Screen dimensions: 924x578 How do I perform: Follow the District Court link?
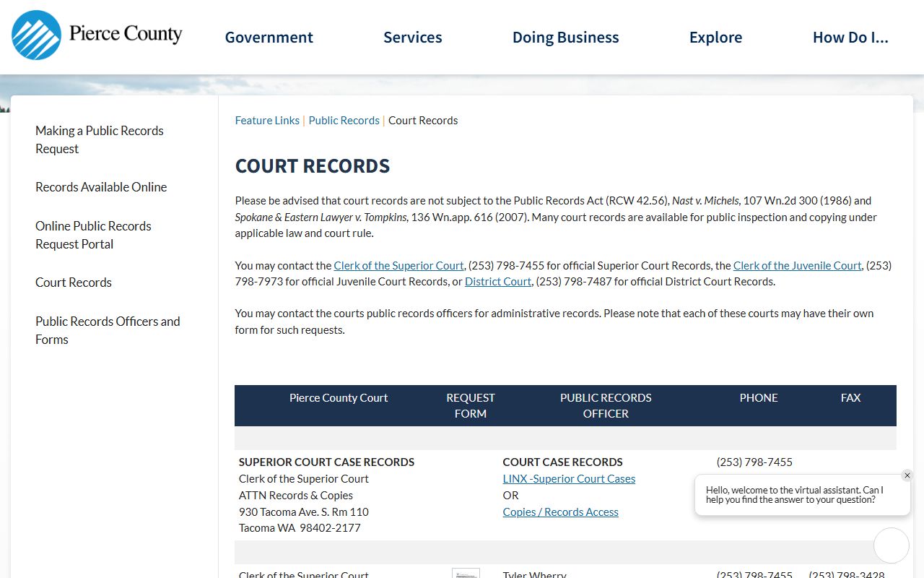click(x=498, y=282)
